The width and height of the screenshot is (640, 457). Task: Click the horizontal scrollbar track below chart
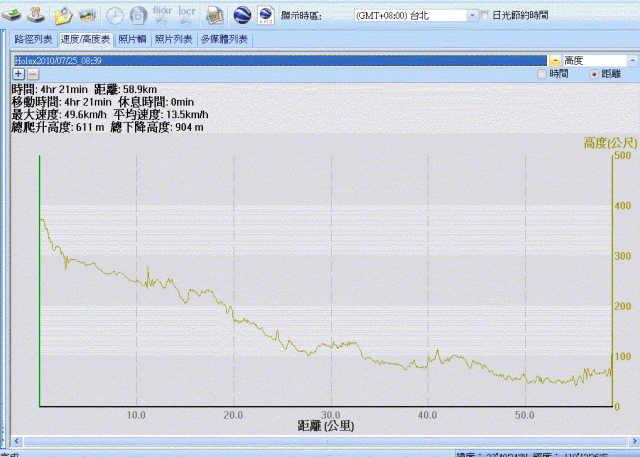pos(325,441)
